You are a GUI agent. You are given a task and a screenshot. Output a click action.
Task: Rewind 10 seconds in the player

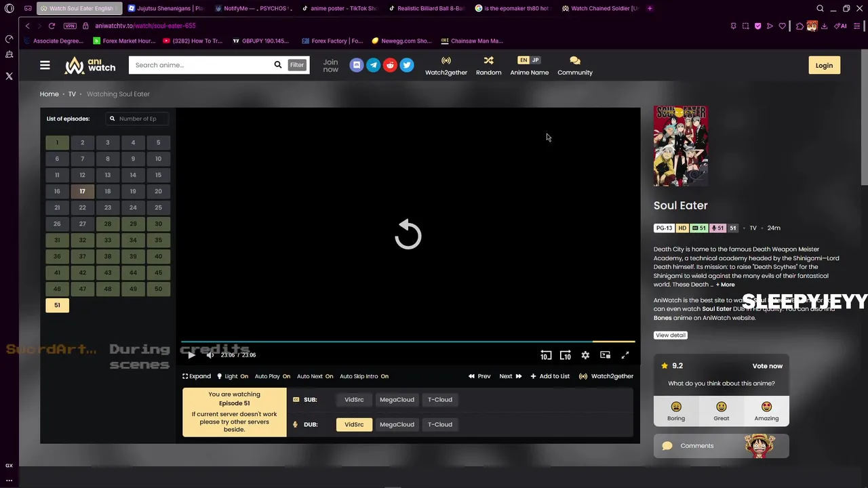(x=546, y=355)
